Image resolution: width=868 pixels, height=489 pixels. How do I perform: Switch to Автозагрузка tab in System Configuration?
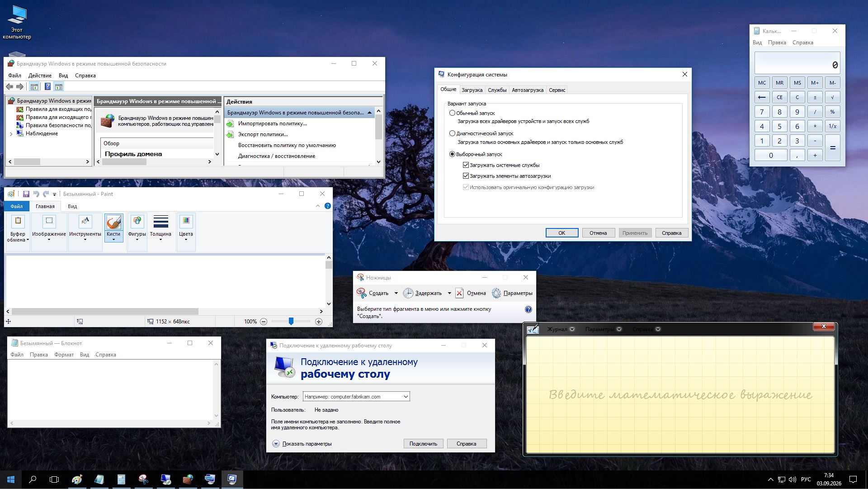528,90
